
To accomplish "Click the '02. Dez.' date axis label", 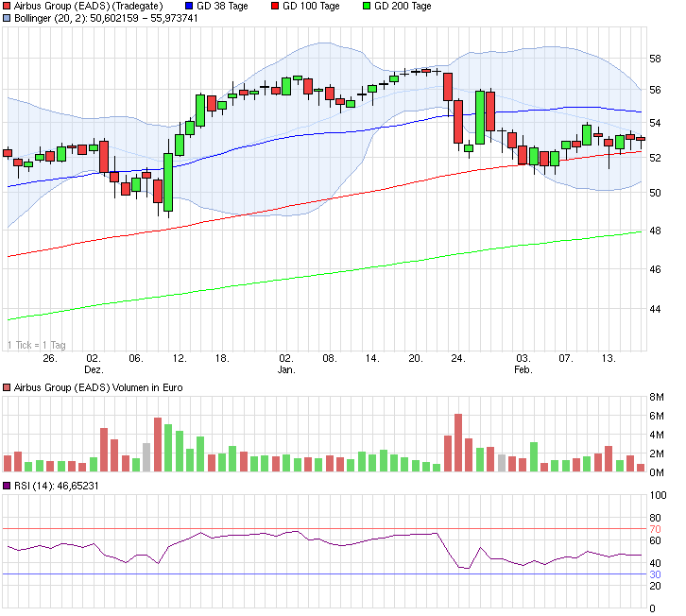I will pos(93,365).
